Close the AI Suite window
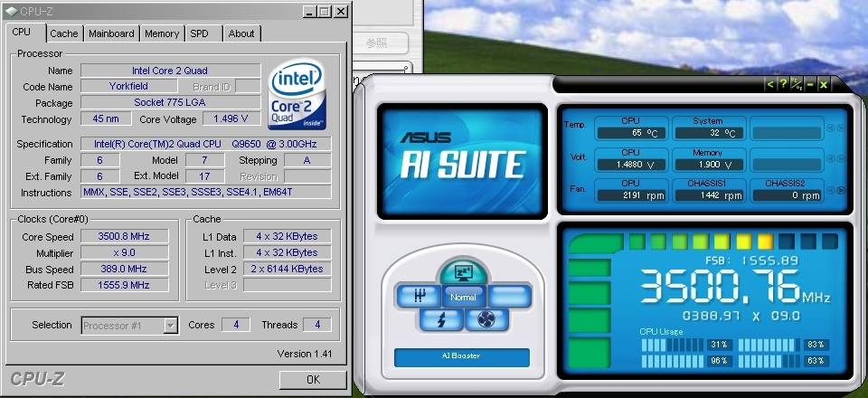Screen dimensions: 868x398 click(823, 85)
